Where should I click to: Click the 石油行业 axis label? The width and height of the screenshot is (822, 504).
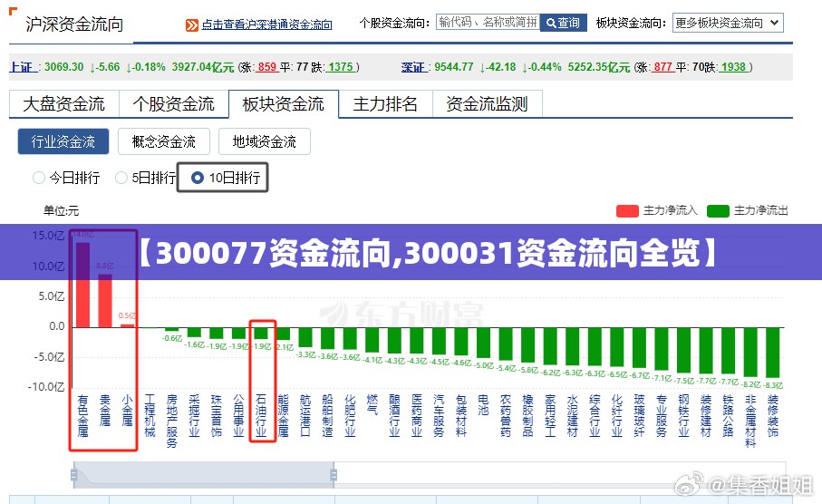point(261,416)
